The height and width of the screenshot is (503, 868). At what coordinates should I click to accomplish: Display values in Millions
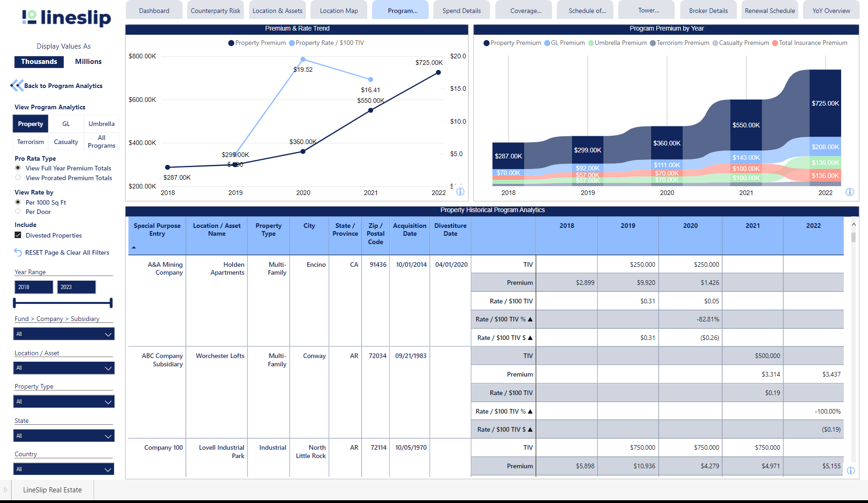click(88, 62)
